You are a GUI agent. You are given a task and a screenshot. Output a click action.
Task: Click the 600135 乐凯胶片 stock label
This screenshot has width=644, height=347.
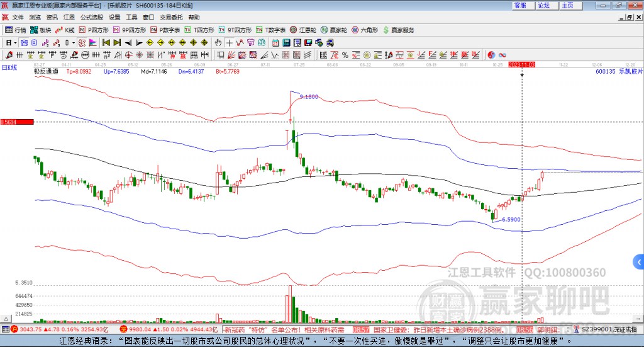tap(619, 72)
